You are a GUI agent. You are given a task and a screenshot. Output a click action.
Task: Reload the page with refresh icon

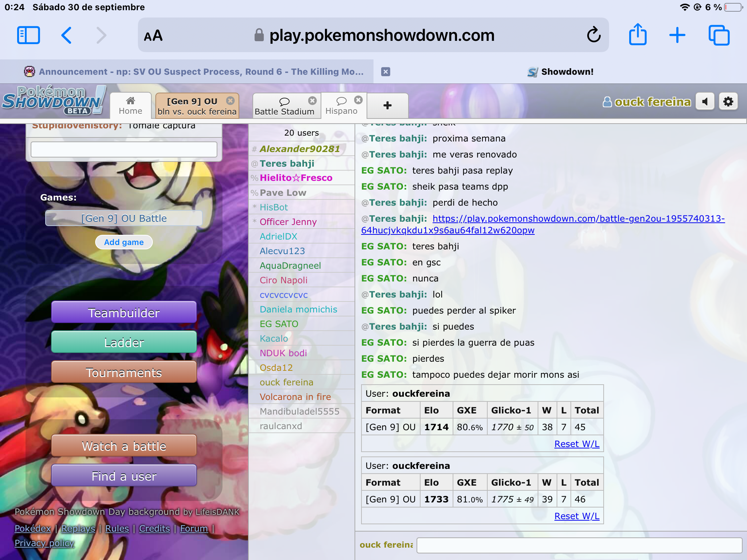click(x=593, y=35)
